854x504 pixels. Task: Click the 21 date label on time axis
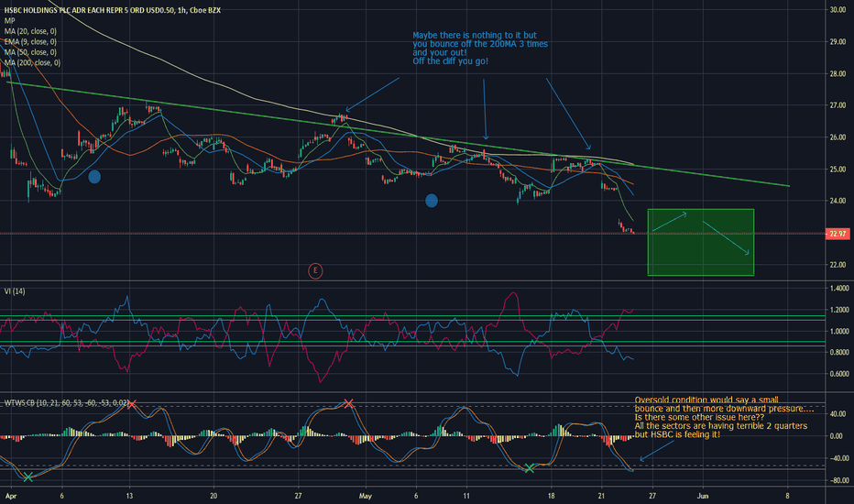click(x=601, y=496)
